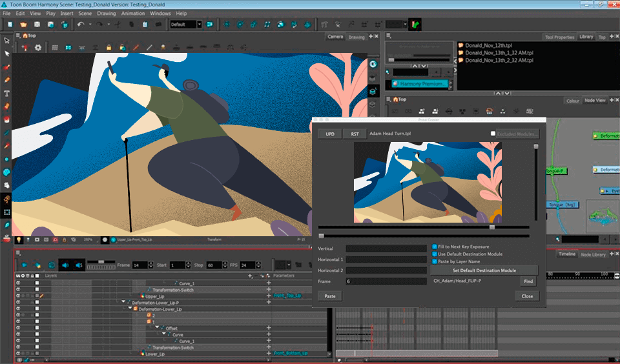Collapse the Offset layer group
Screen dimensions: 620x364
click(157, 328)
